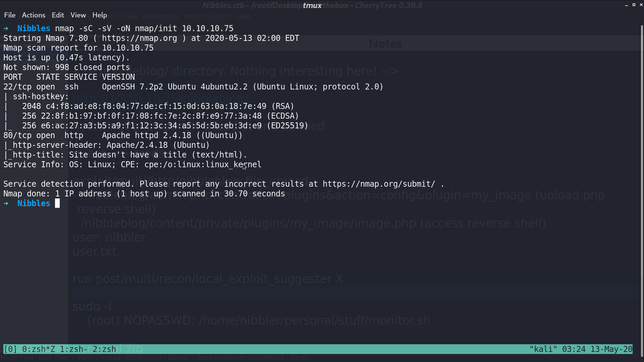The height and width of the screenshot is (362, 644).
Task: Click the tmux session index [0]
Action: pyautogui.click(x=10, y=349)
